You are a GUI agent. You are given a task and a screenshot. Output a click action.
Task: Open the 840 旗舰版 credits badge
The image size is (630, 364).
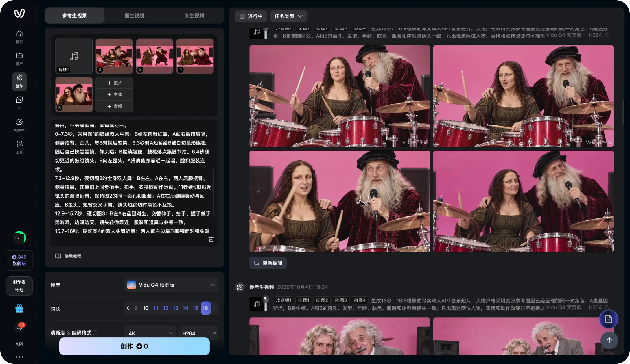[x=19, y=260]
